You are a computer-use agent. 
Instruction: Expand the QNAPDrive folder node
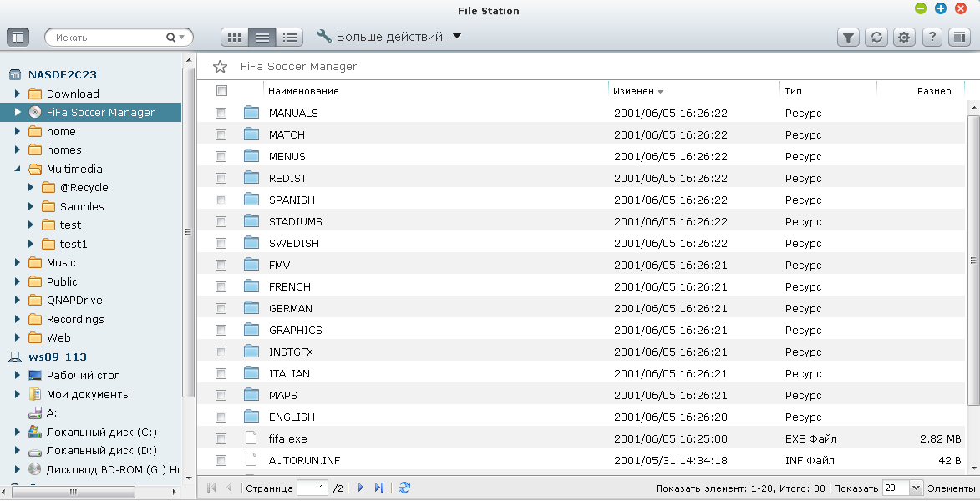(x=18, y=300)
